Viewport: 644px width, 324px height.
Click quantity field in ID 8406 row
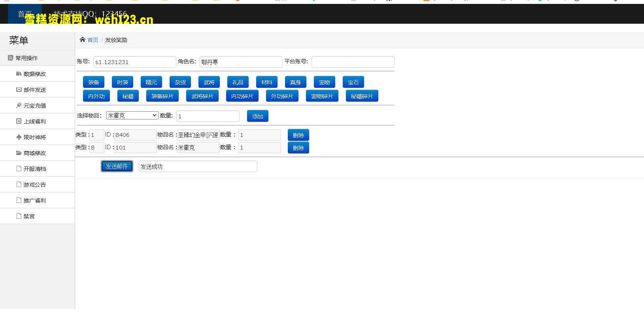click(260, 135)
